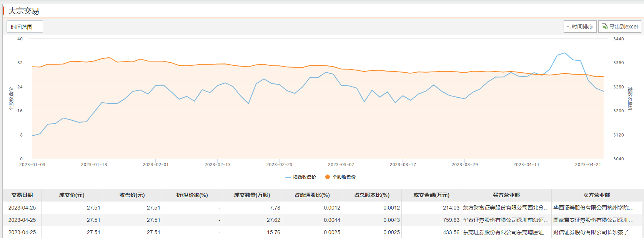Select the 成交金额(万元) column header
644x238 pixels.
pyautogui.click(x=431, y=195)
